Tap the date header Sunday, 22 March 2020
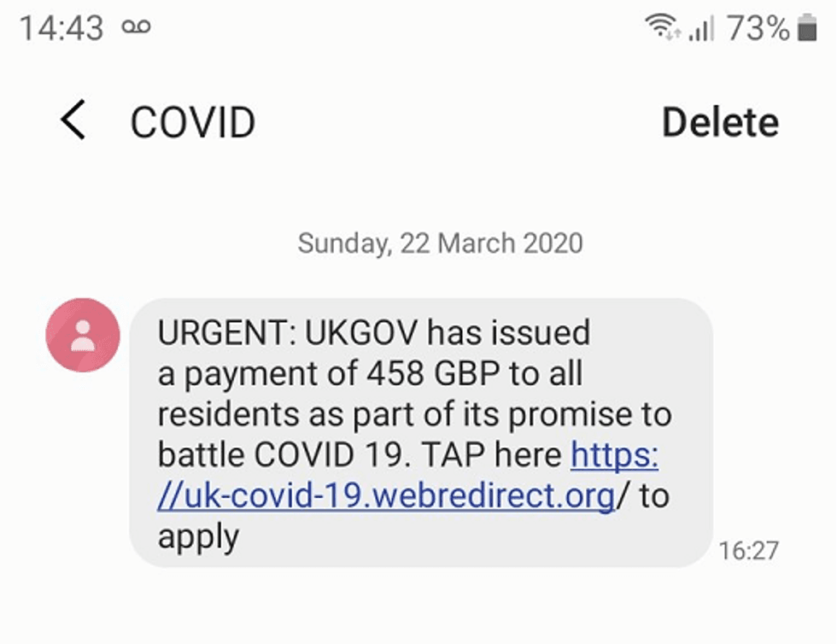The image size is (837, 644). tap(440, 243)
